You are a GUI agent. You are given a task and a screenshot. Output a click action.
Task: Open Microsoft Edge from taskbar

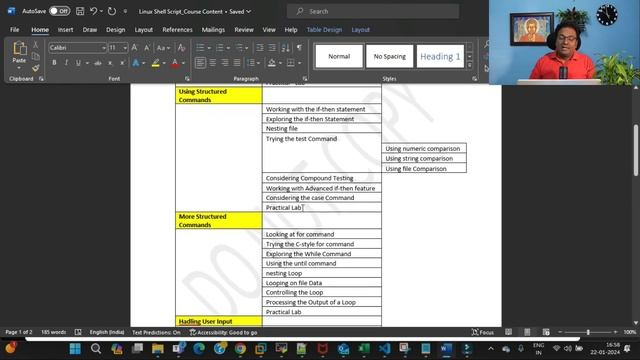pos(199,349)
